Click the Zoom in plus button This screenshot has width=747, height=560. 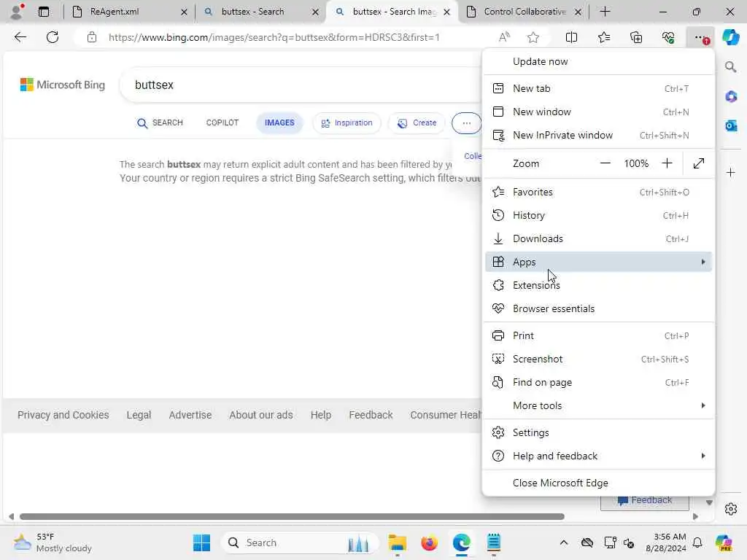pos(667,163)
